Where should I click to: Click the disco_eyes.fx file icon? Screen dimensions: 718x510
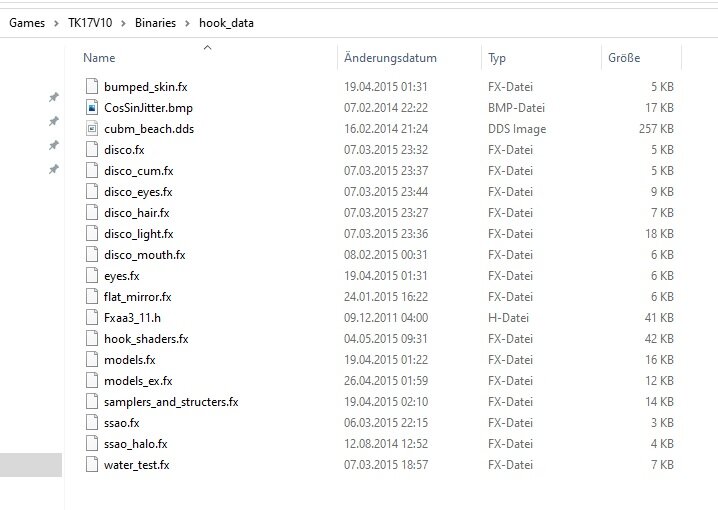pyautogui.click(x=92, y=192)
